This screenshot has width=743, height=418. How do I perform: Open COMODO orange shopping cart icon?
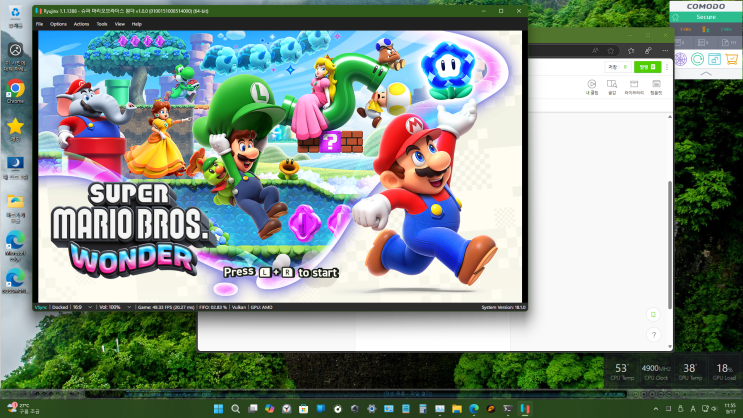point(732,59)
